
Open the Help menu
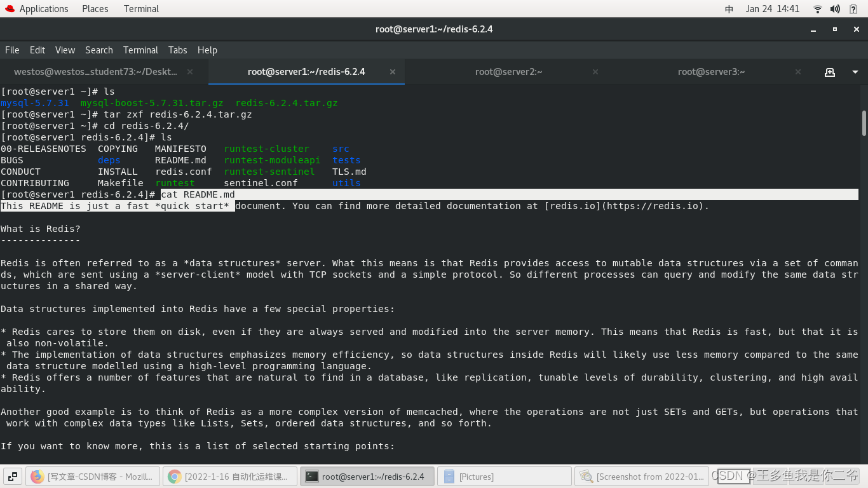coord(207,50)
